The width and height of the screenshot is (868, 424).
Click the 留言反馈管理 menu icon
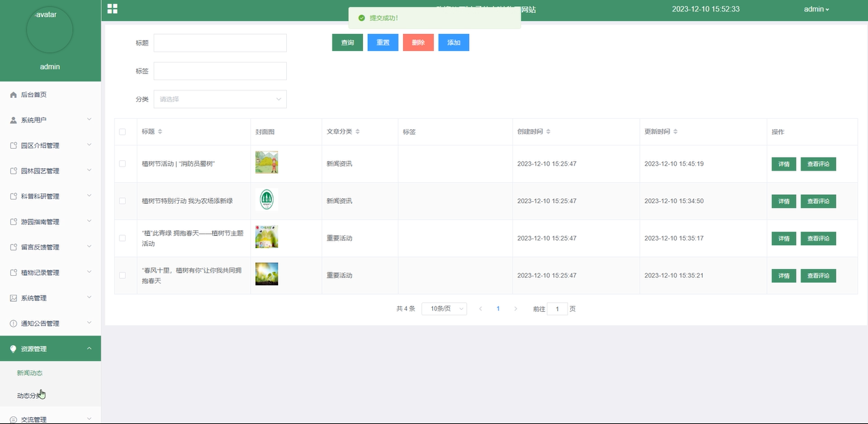13,247
